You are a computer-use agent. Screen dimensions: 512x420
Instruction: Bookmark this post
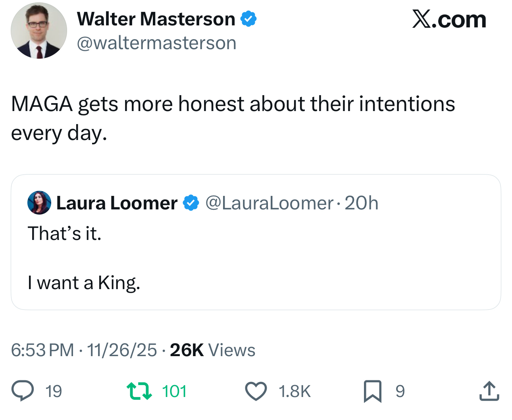(372, 391)
